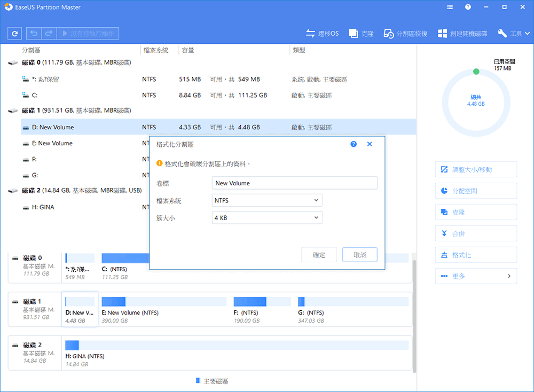The image size is (534, 392).
Task: Expand the 更多 more options row
Action: click(476, 276)
